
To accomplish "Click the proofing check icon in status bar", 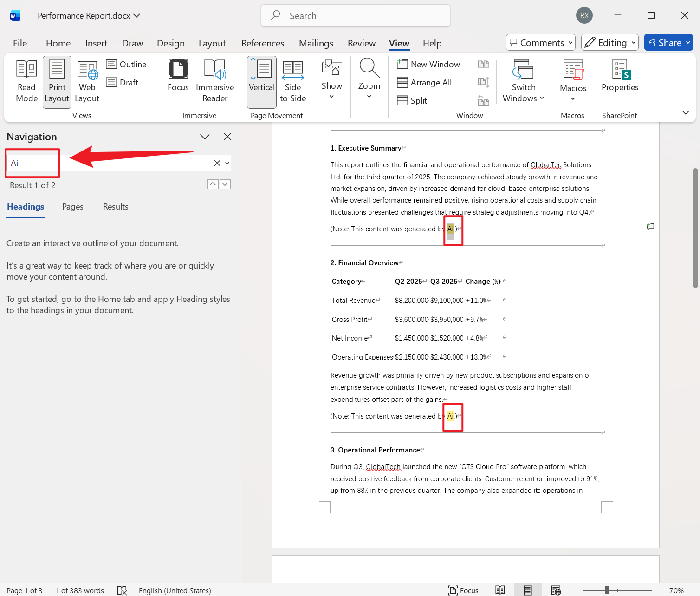I will click(x=122, y=590).
